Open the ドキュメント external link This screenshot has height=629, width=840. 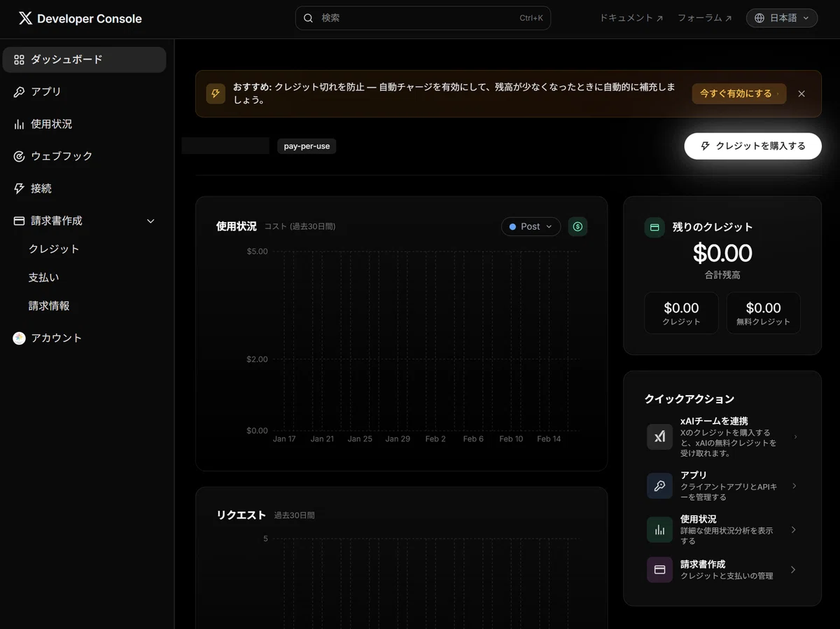coord(631,18)
